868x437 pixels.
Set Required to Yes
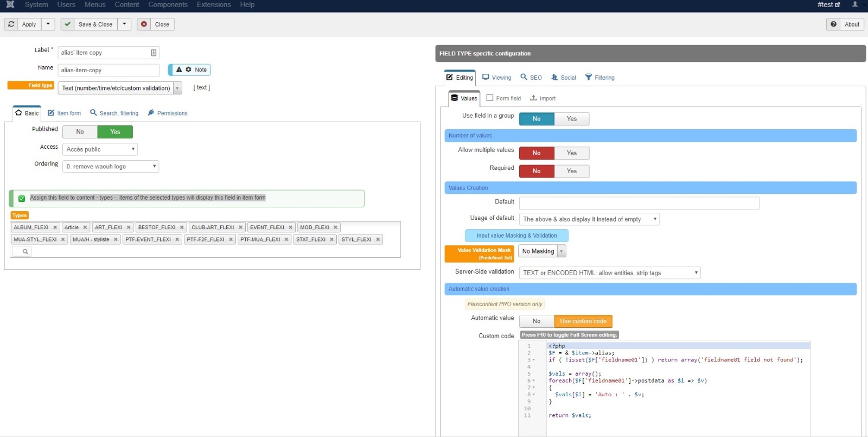click(572, 171)
